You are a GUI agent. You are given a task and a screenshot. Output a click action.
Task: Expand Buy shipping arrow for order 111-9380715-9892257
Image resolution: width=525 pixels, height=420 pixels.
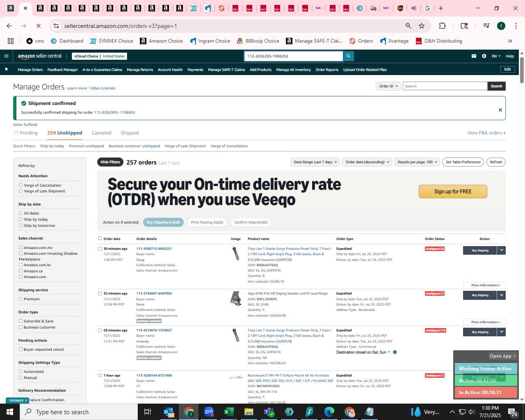[x=501, y=250]
